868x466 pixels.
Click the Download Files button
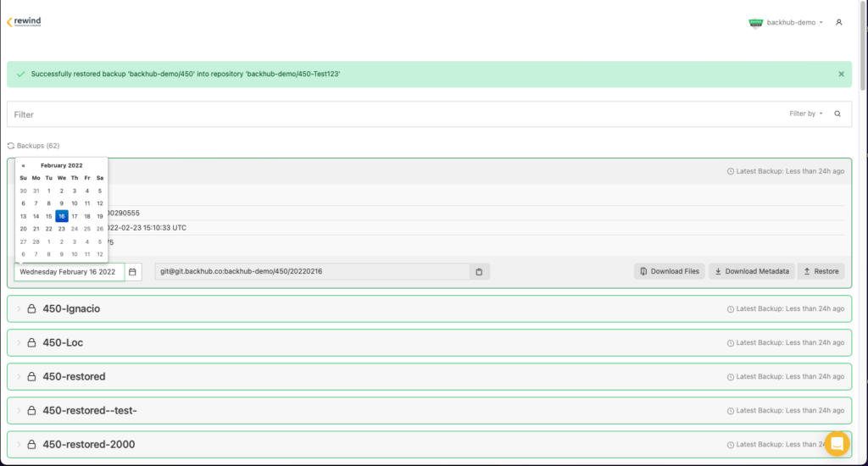pyautogui.click(x=670, y=271)
